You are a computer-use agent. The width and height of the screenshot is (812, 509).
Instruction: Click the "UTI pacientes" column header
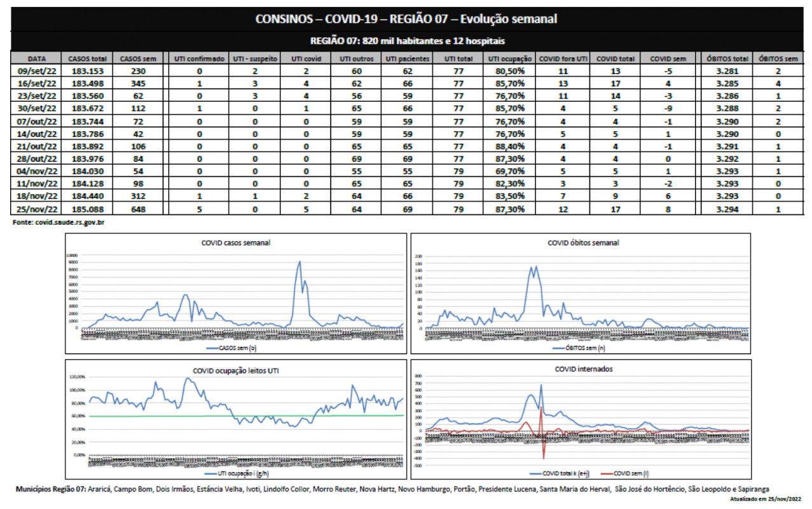point(408,59)
